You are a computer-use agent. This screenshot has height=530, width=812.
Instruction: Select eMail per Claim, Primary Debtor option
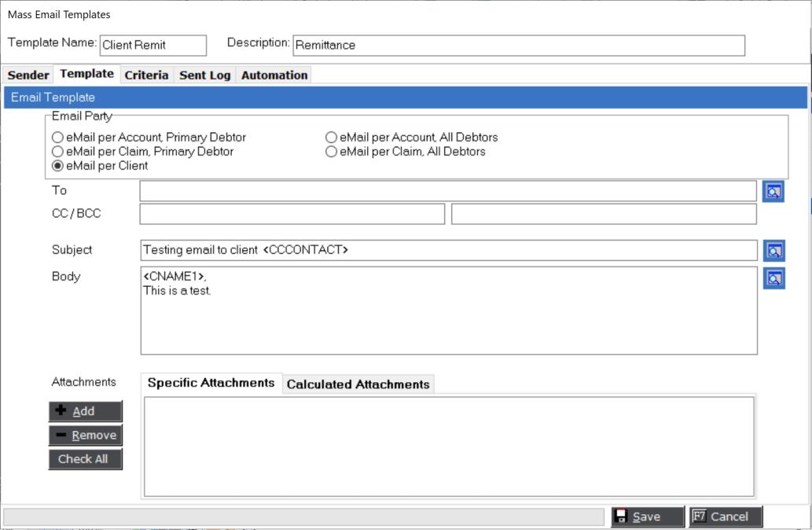click(x=57, y=152)
